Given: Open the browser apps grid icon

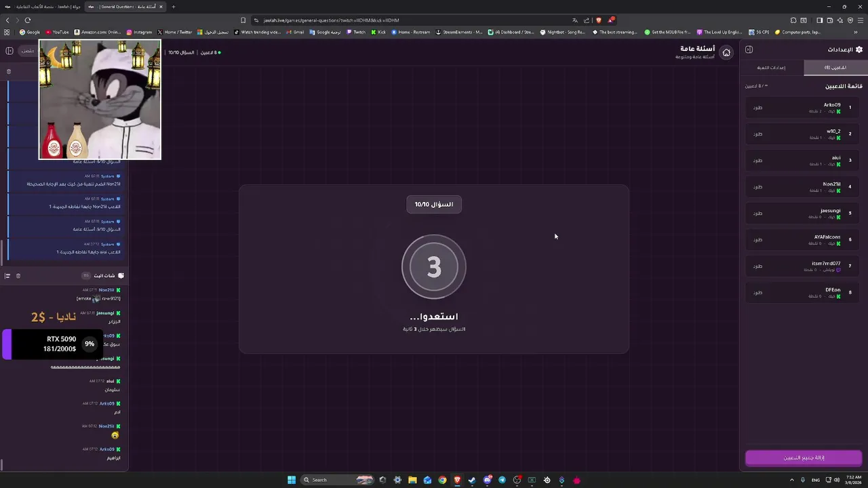Looking at the screenshot, I should pyautogui.click(x=7, y=32).
